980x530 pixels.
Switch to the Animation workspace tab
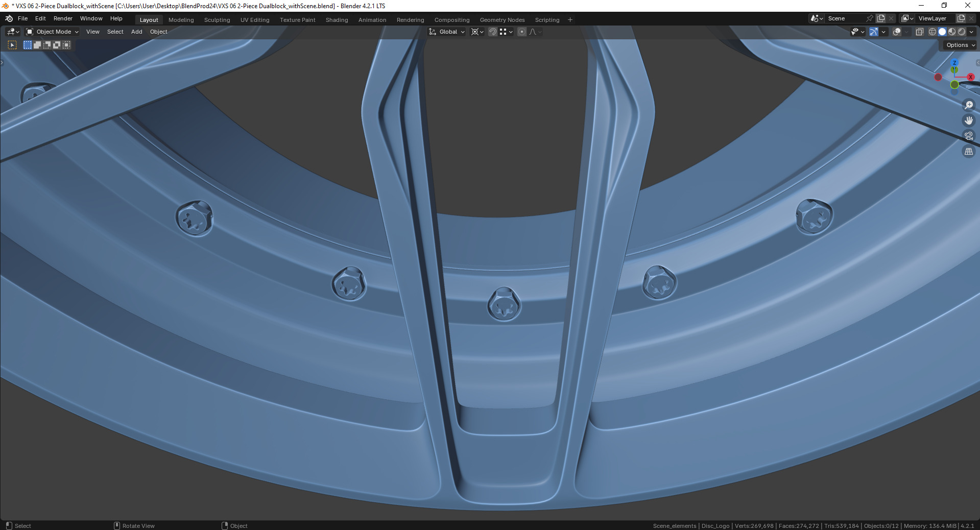click(372, 20)
